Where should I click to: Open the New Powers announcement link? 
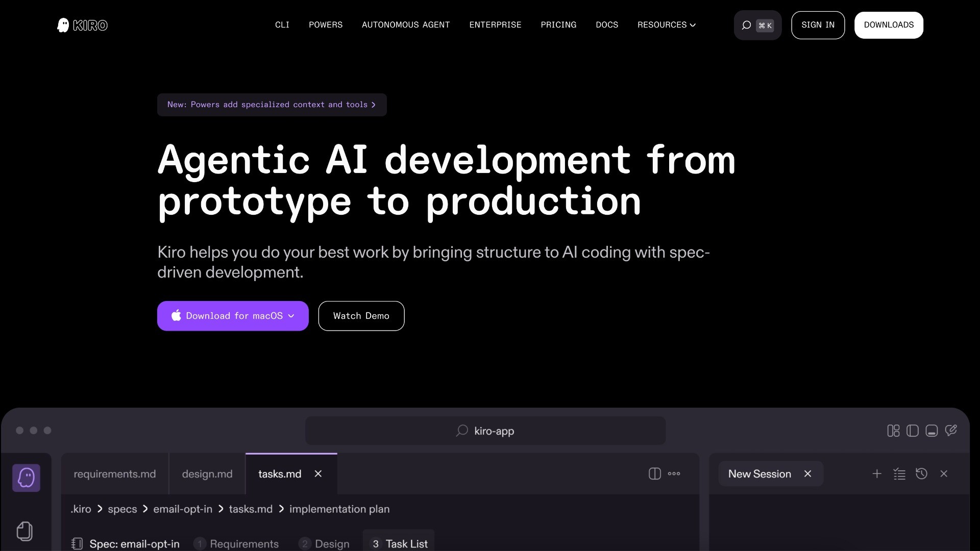click(272, 105)
